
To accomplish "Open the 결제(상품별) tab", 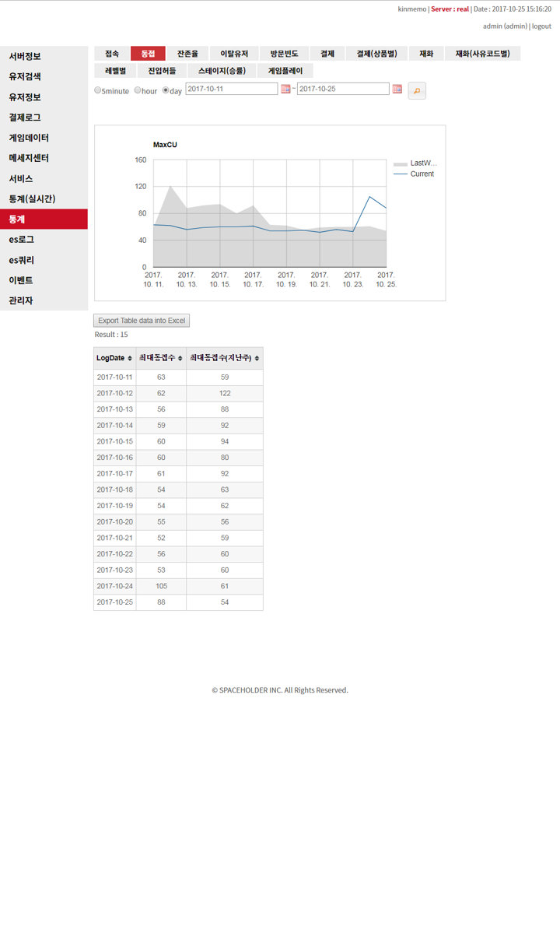I will (x=376, y=54).
